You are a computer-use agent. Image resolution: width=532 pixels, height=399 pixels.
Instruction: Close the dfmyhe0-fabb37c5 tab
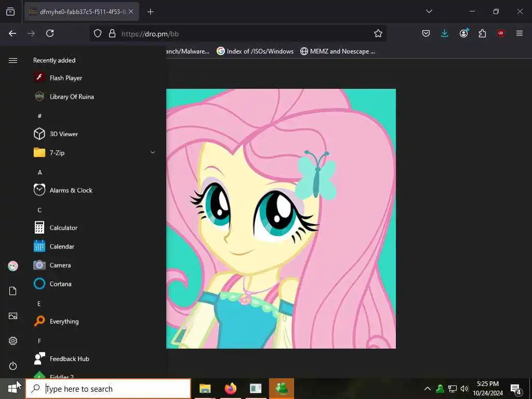click(131, 12)
